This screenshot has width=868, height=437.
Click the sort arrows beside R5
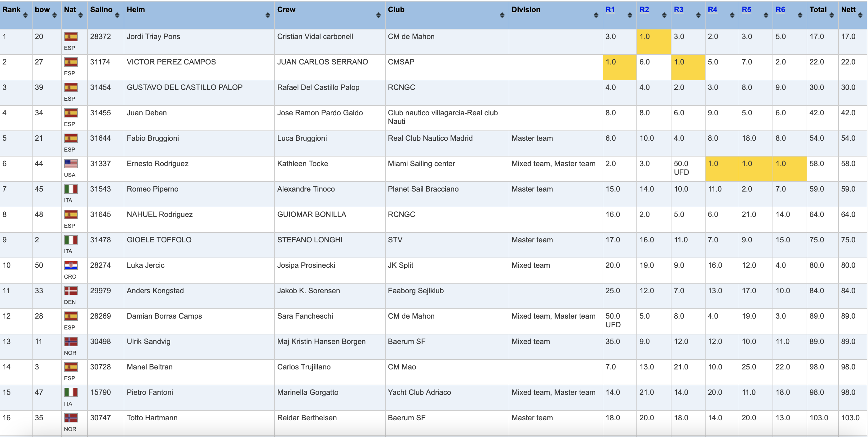(x=766, y=15)
